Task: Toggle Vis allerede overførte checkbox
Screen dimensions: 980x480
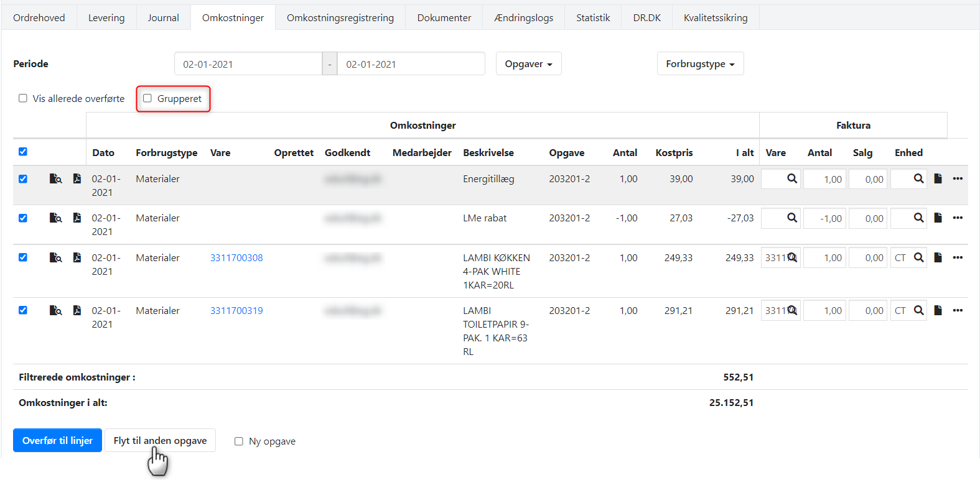Action: 23,98
